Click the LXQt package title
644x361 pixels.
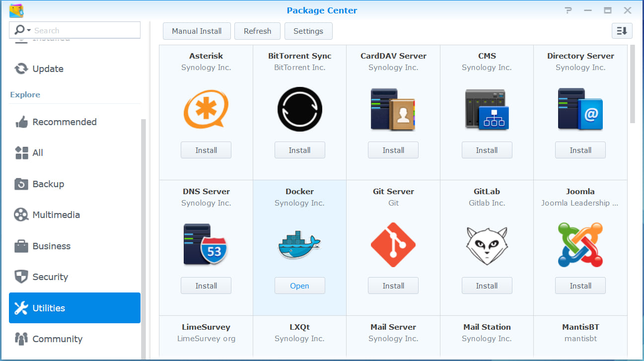(x=300, y=327)
